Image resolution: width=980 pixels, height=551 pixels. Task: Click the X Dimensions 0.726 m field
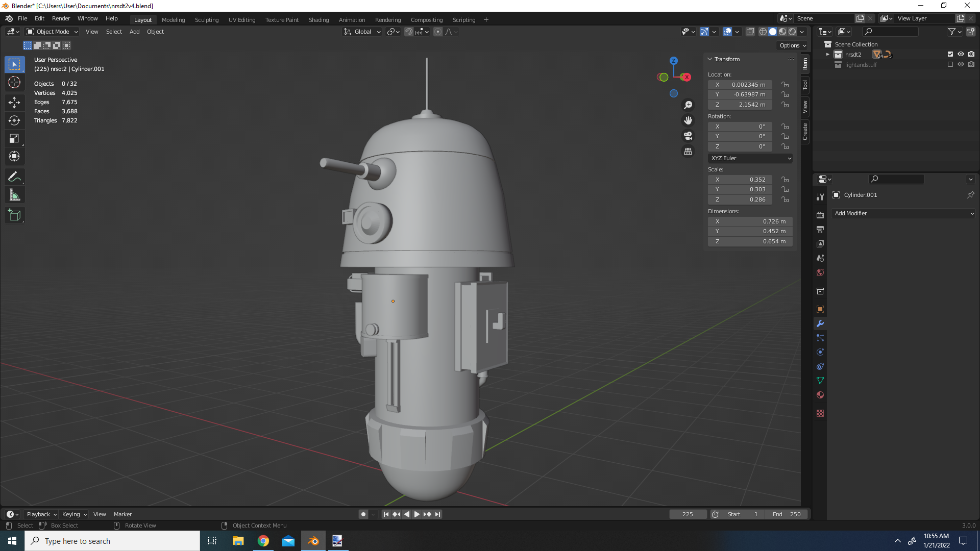pyautogui.click(x=750, y=221)
